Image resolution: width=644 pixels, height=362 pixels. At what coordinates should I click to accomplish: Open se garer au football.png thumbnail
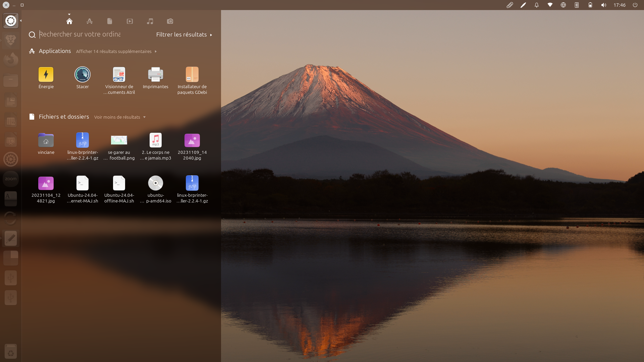119,140
